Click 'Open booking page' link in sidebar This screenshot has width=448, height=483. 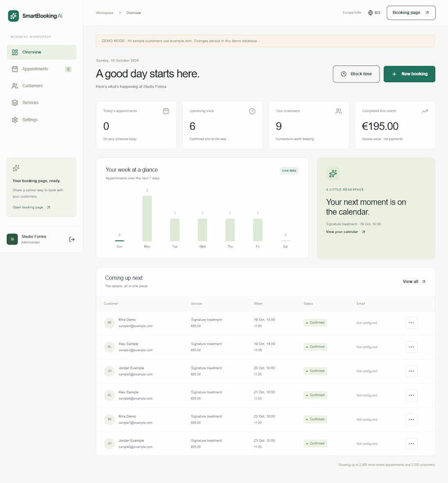click(x=32, y=207)
